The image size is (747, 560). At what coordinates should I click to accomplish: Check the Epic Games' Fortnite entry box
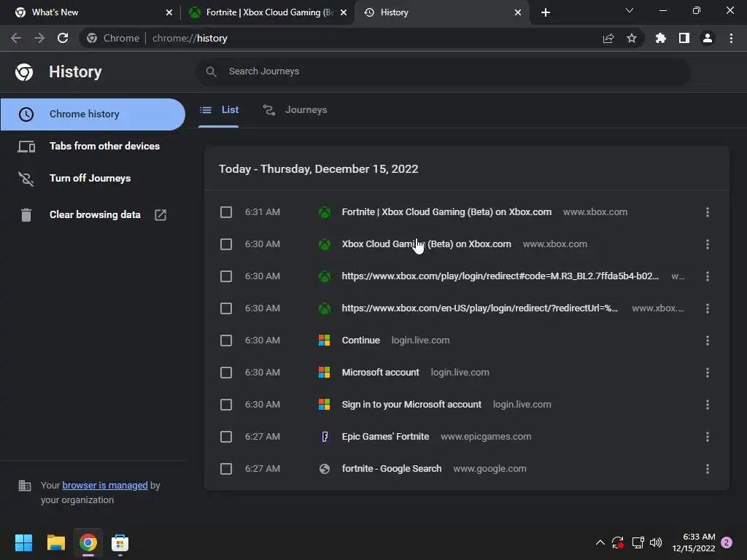click(x=226, y=437)
